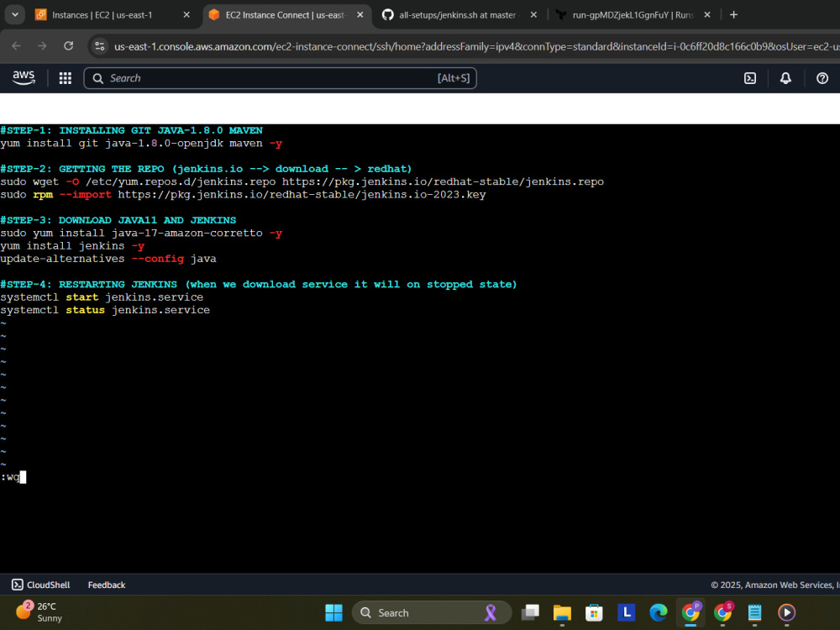Open CloudShell from the bottom footer
This screenshot has height=630, width=840.
click(41, 585)
